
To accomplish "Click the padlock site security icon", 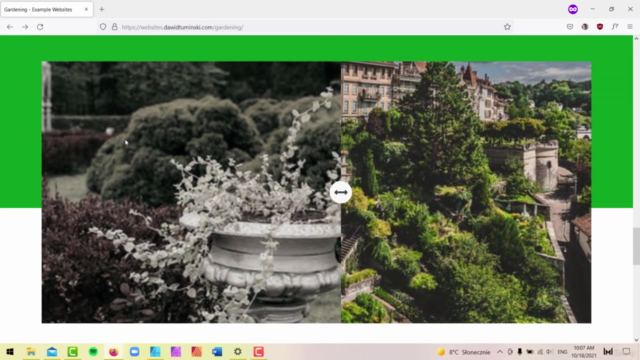I will (x=115, y=27).
